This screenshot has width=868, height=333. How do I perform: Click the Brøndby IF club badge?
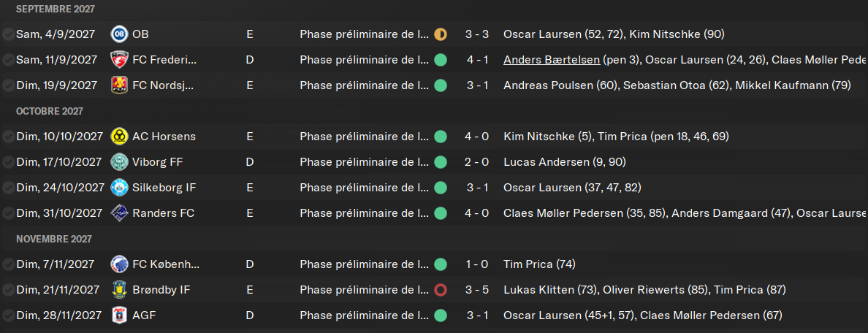[119, 290]
